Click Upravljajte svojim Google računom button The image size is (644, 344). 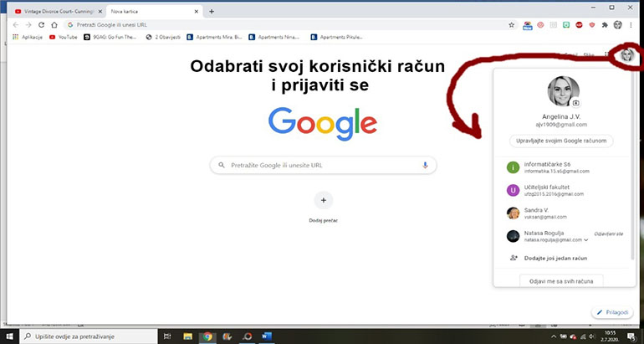[x=561, y=141]
